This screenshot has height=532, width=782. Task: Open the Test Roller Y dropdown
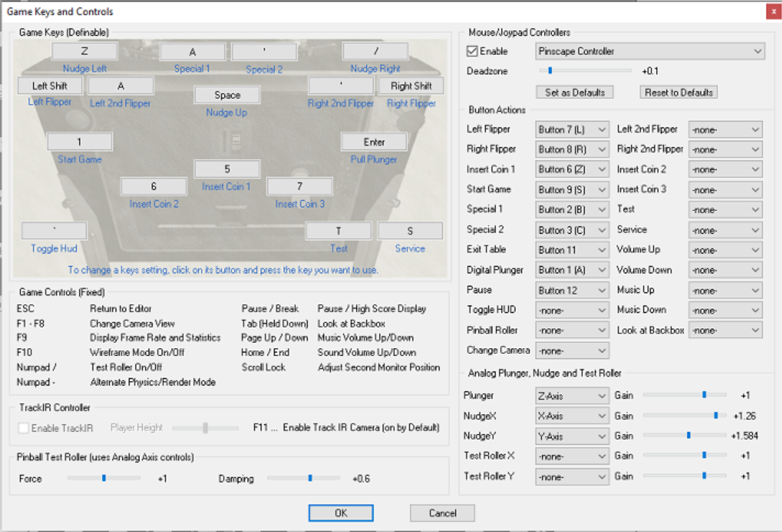coord(572,476)
